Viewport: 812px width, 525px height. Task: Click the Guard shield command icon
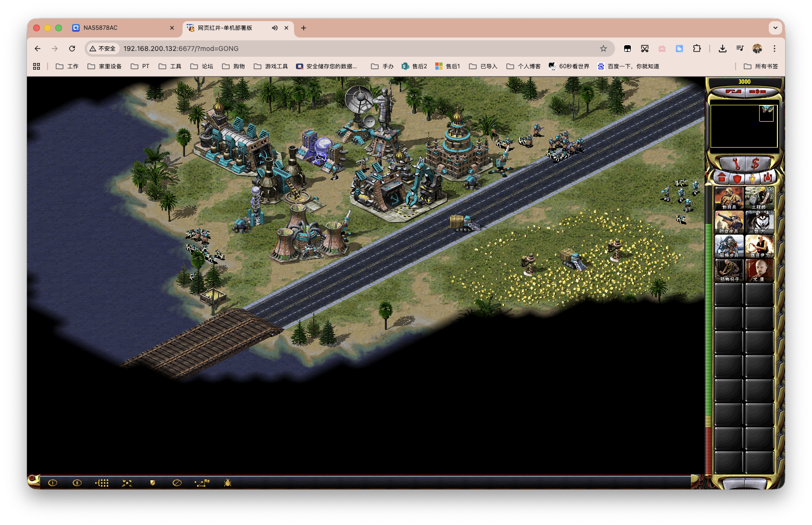152,483
